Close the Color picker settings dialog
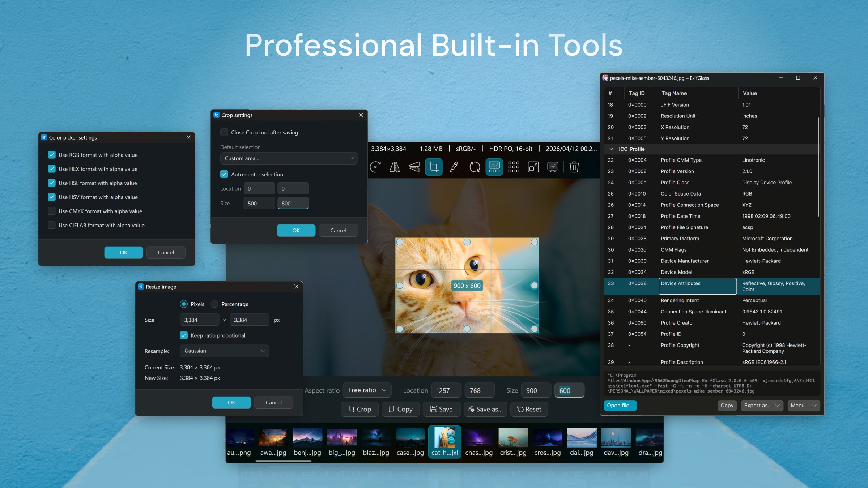Screen dimensions: 868x488 click(x=188, y=137)
